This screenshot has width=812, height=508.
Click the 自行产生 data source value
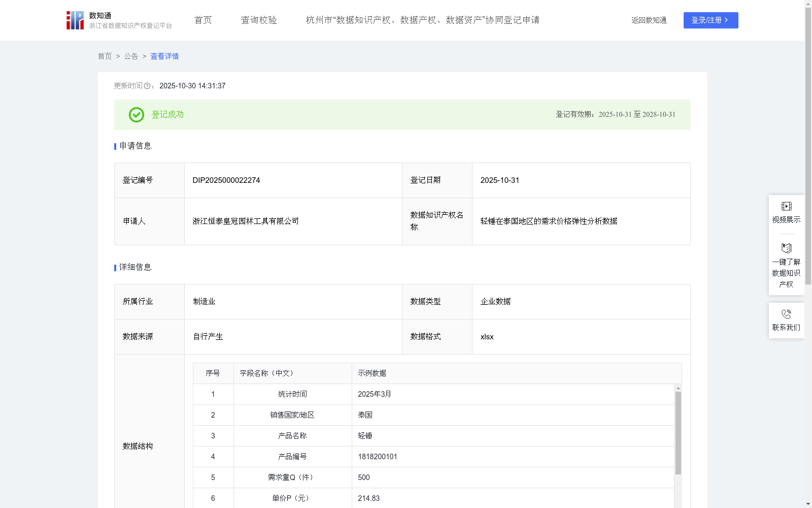pos(208,337)
